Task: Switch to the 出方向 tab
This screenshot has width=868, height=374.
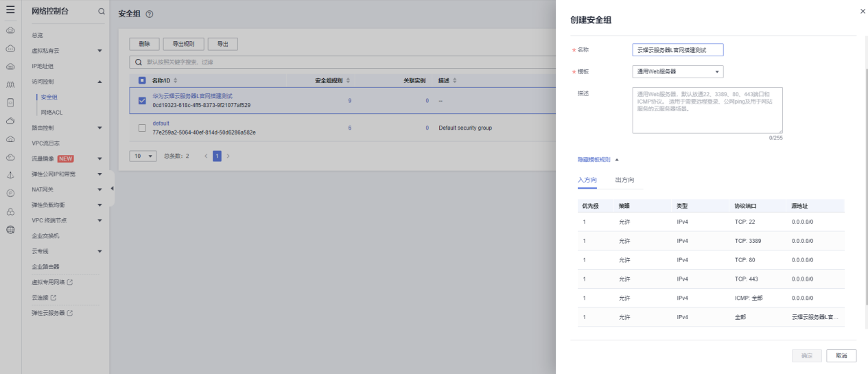Action: [624, 180]
